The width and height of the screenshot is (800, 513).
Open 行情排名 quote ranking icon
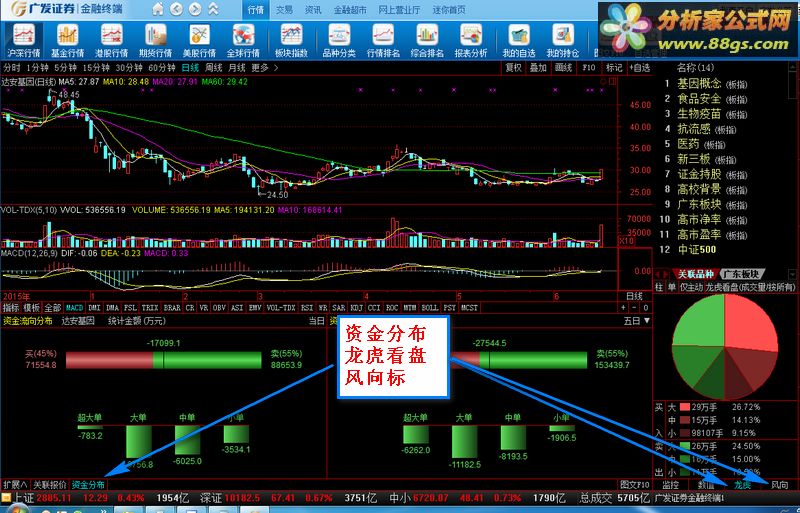pyautogui.click(x=383, y=41)
